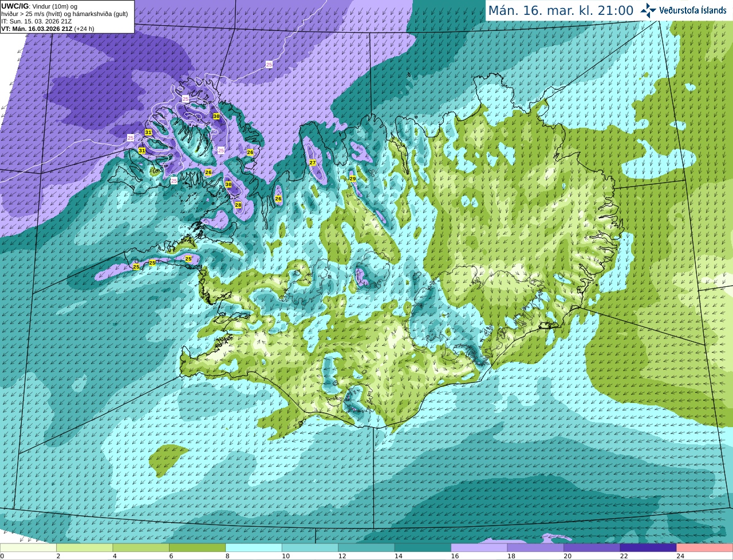Pick the dark indigo 22–24 m/s legend swatch
733x560 pixels.
(x=648, y=547)
